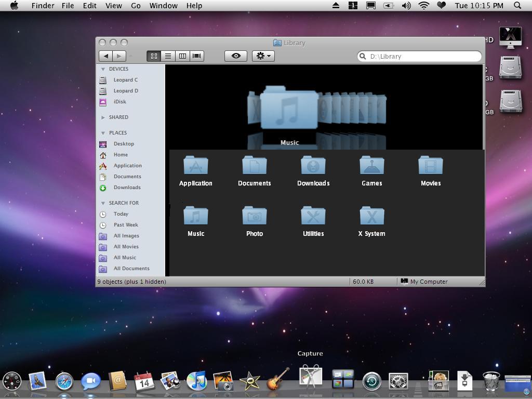
Task: Expand the SHARED section
Action: click(x=103, y=117)
